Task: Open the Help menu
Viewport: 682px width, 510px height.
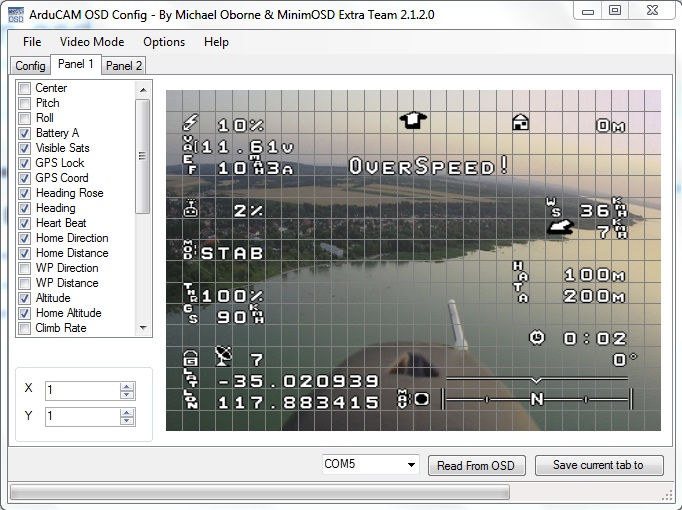Action: (x=216, y=42)
